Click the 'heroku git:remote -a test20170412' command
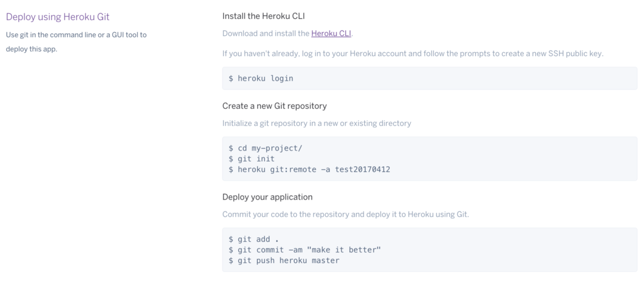Screen dimensions: 644x282 314,169
